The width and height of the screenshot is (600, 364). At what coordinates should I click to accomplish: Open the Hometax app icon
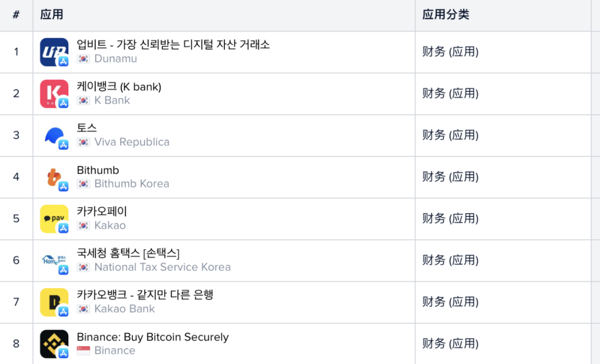tap(54, 260)
